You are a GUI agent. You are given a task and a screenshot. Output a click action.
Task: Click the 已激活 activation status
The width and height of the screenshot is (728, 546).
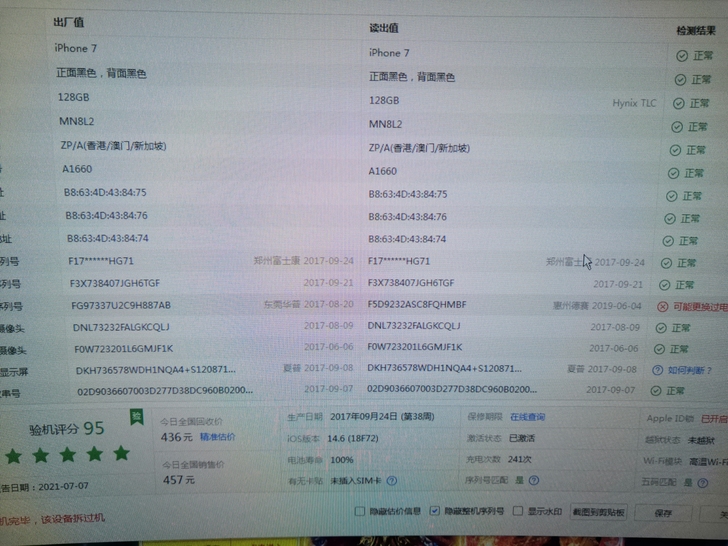[x=522, y=438]
